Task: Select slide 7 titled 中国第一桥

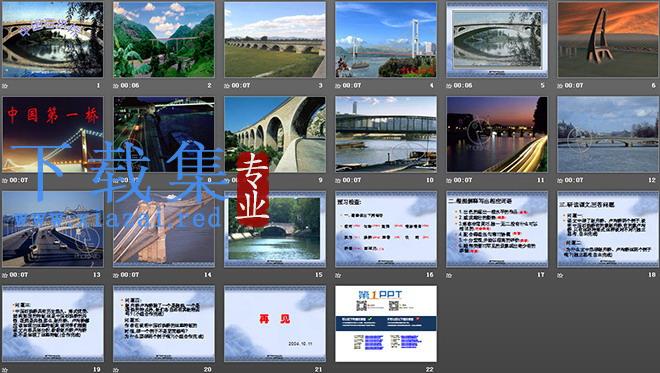Action: pos(53,134)
